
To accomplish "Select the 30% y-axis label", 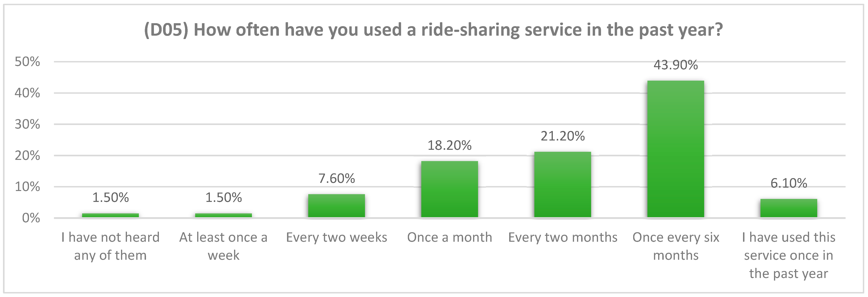I will click(27, 124).
